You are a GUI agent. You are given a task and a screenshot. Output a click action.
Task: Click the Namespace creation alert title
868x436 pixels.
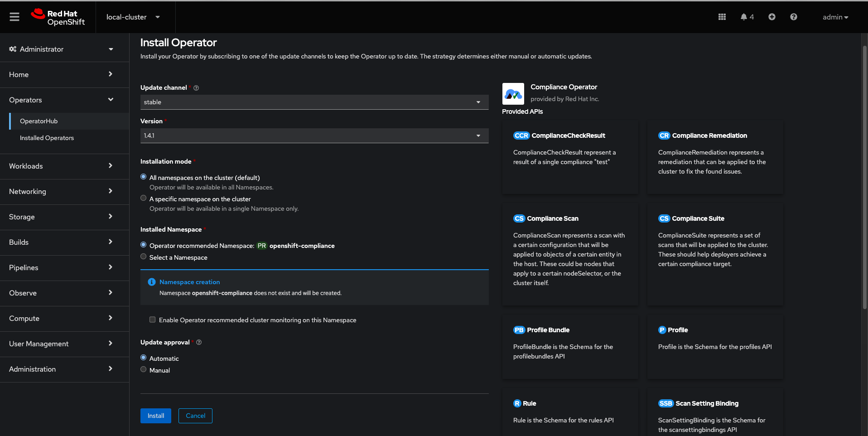tap(189, 282)
